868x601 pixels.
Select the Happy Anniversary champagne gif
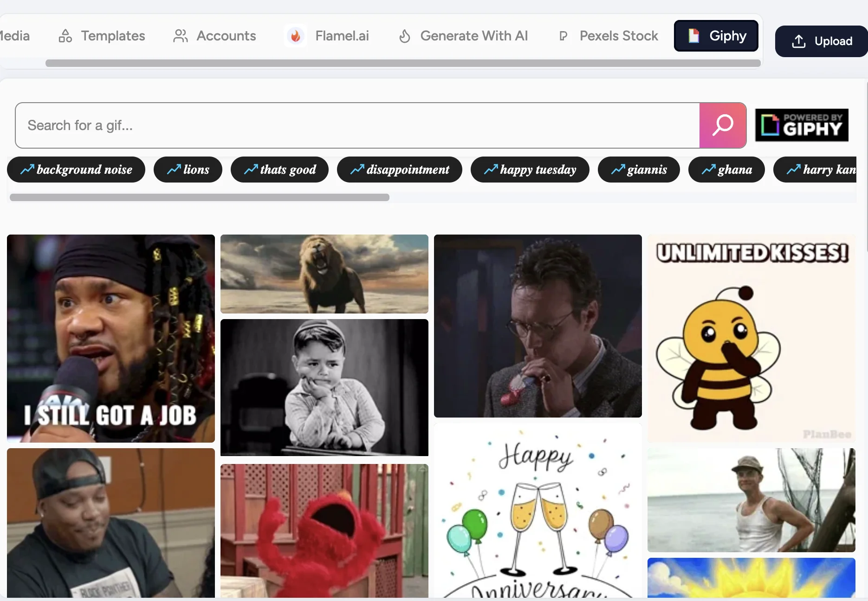538,510
